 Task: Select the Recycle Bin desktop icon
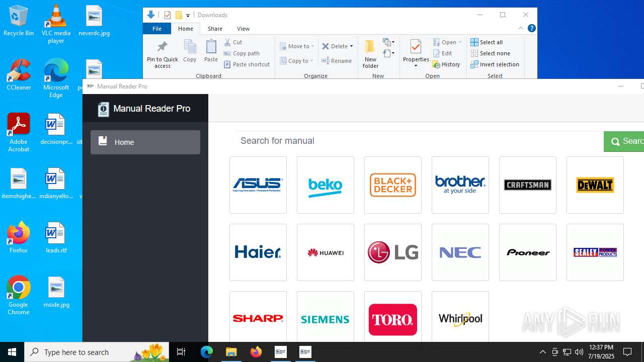[19, 21]
